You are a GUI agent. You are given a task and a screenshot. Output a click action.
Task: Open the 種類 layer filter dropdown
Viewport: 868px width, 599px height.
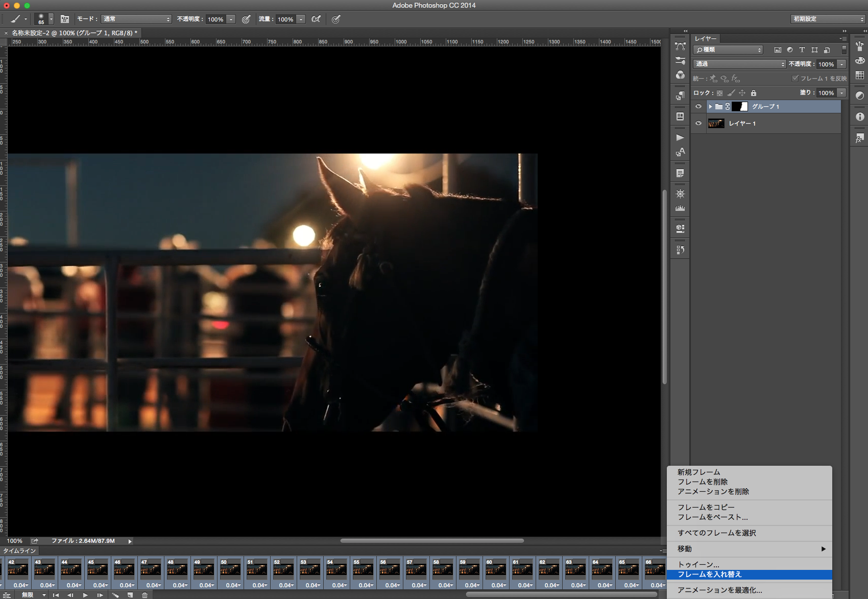point(728,50)
